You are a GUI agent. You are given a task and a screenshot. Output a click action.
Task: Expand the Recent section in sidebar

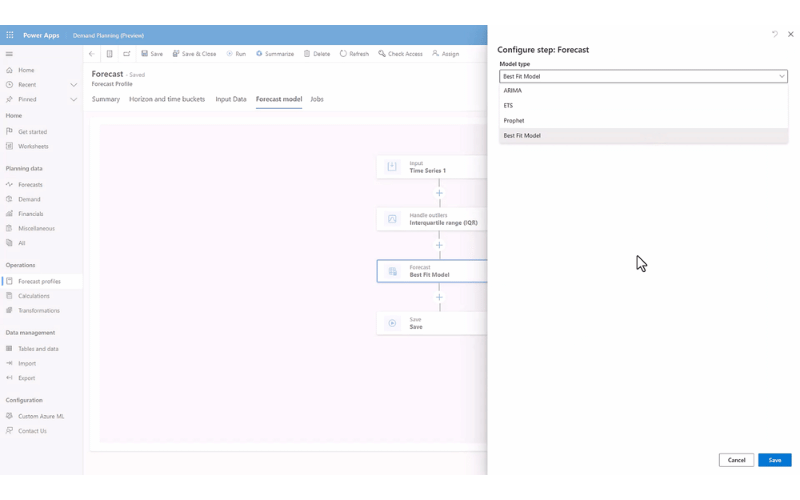point(73,85)
